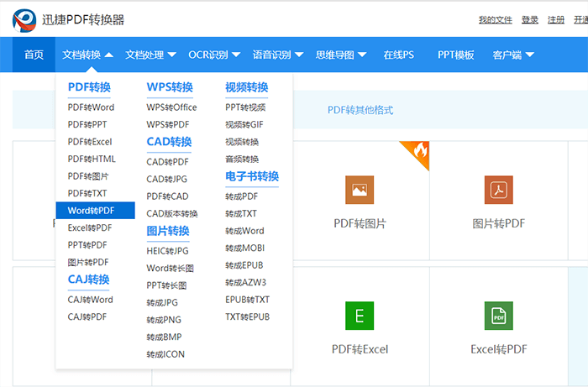Click the 图片转PDF card label

498,223
